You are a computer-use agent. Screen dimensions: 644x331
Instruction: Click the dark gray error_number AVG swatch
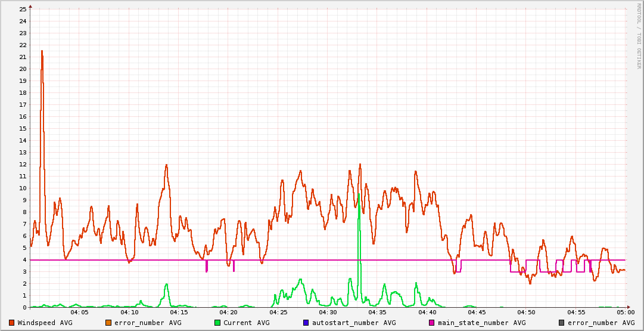(562, 323)
